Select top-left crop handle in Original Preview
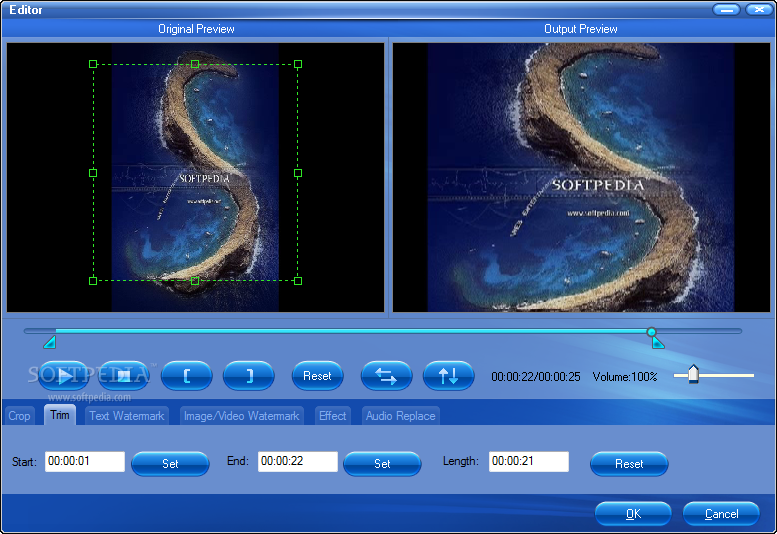Viewport: 777px width, 534px height. coord(93,64)
